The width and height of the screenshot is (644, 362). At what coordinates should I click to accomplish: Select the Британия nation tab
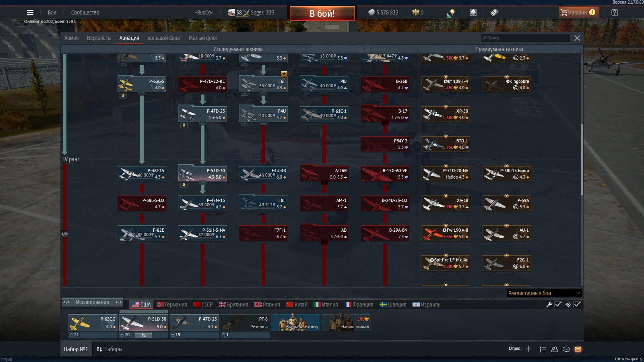(233, 304)
